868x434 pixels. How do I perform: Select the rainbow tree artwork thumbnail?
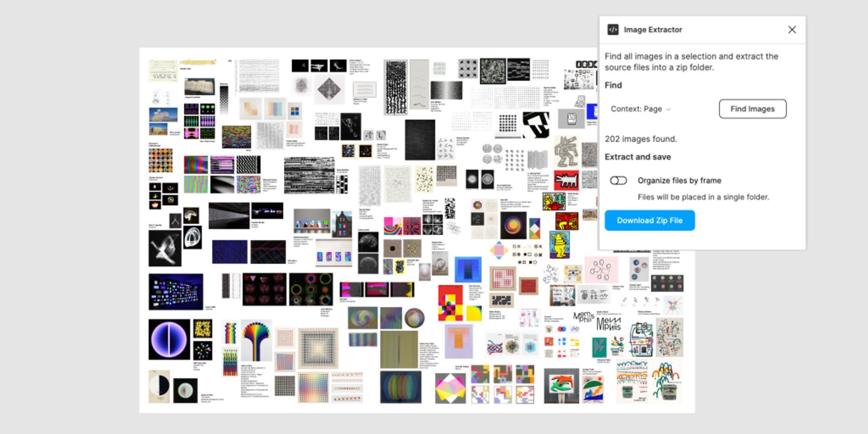pyautogui.click(x=256, y=341)
